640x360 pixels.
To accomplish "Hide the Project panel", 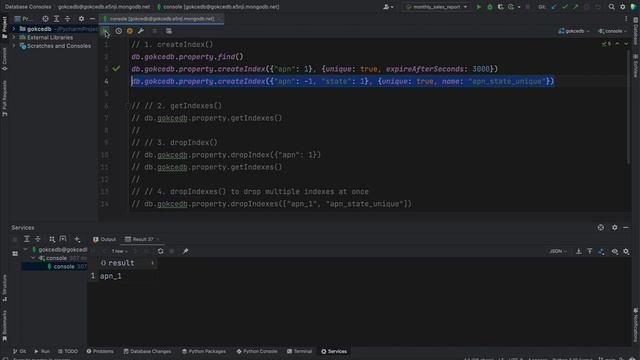I will [92, 19].
